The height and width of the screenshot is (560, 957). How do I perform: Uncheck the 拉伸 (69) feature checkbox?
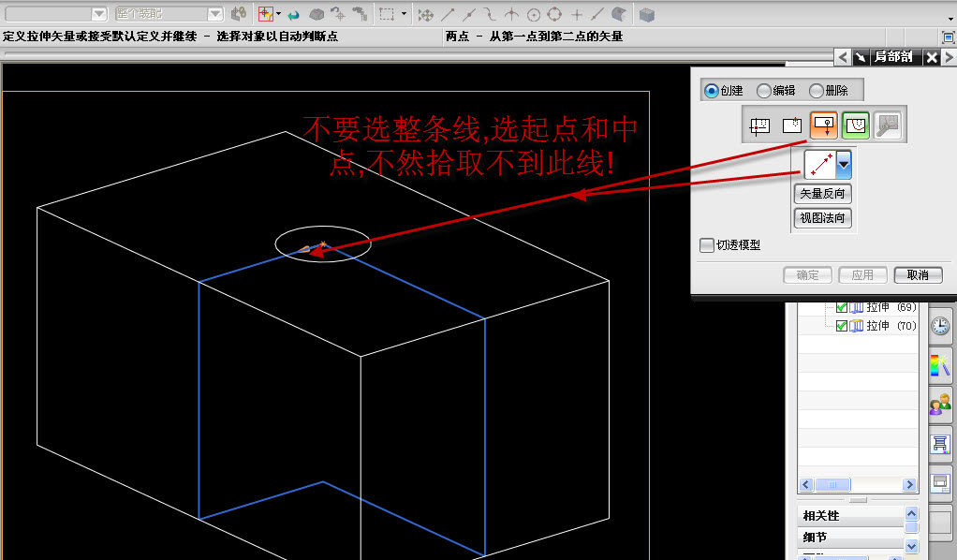coord(841,307)
